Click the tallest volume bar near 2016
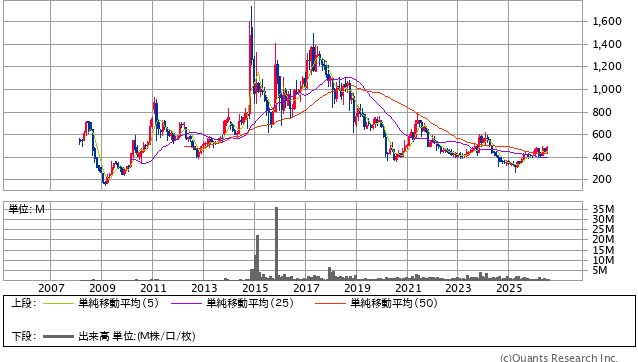This screenshot has width=638, height=362. tap(276, 243)
